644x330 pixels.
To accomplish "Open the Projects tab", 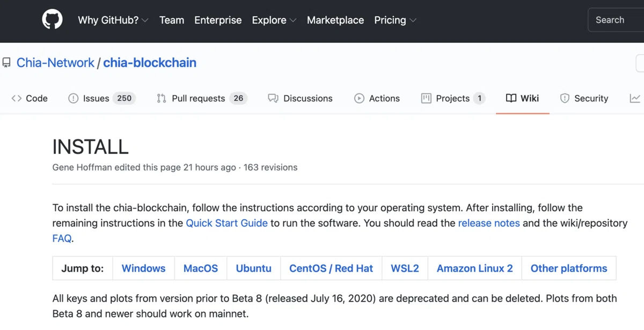I will [453, 98].
